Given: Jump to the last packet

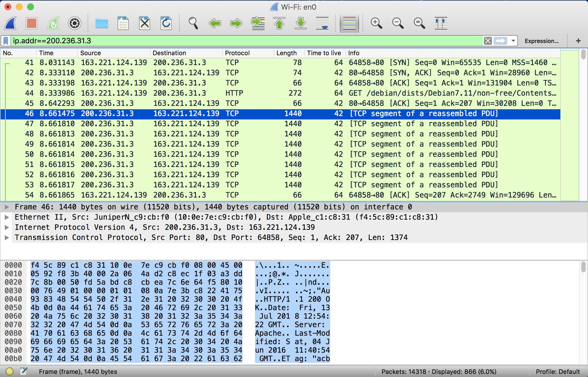Looking at the screenshot, I should click(x=301, y=23).
